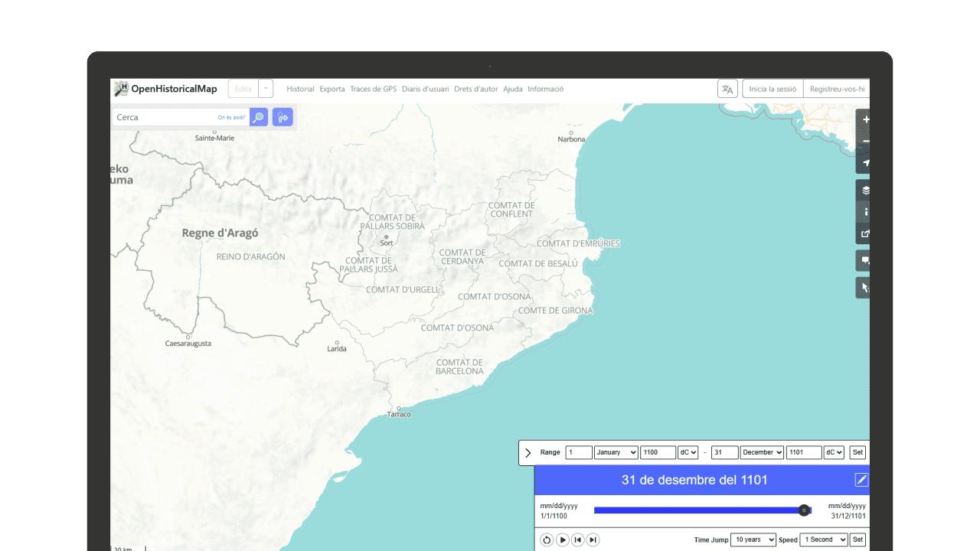Click the Inicia la sessió button
The image size is (980, 551).
(772, 88)
